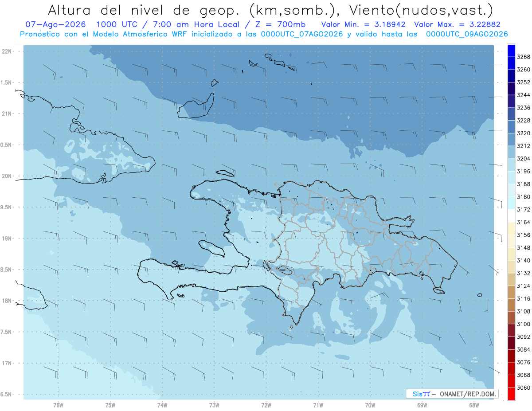Image resolution: width=532 pixels, height=411 pixels.
Task: Click the '21N' latitude label
Action: click(7, 114)
